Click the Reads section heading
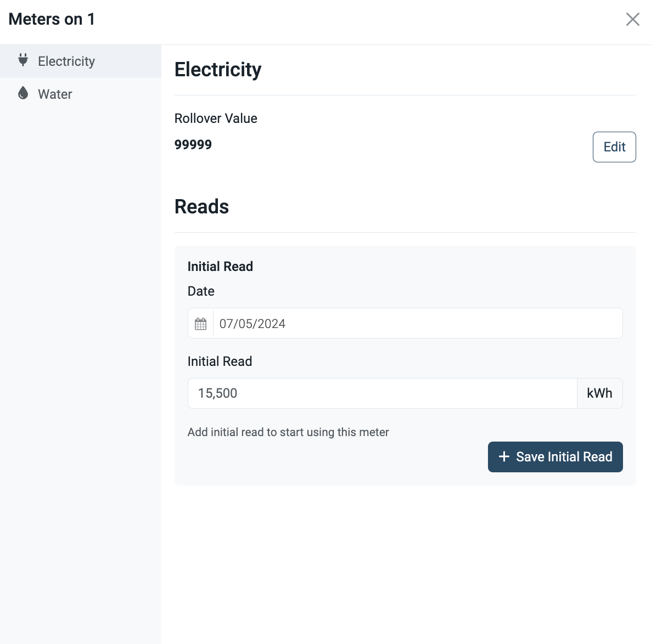The image size is (651, 644). (x=202, y=207)
